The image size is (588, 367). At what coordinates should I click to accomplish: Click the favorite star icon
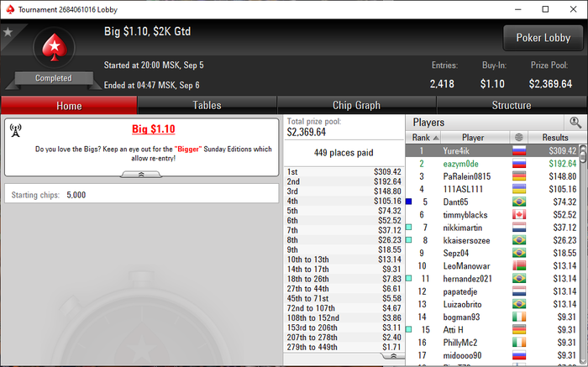coord(8,32)
